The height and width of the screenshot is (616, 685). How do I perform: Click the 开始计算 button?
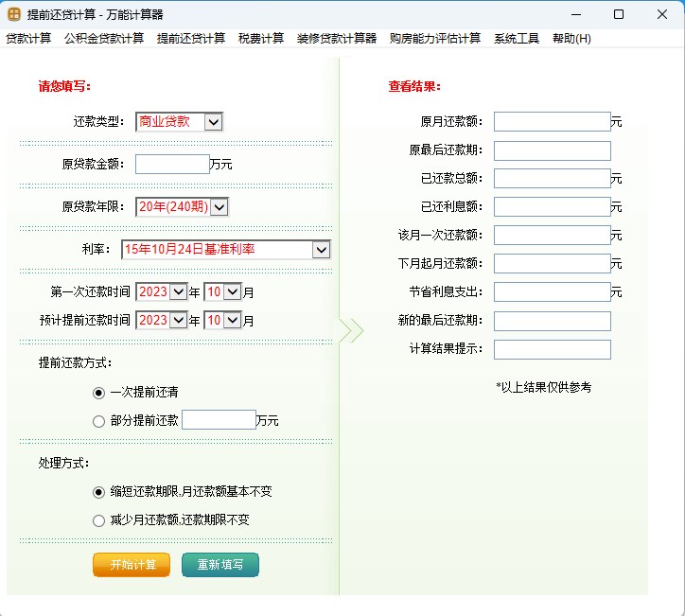coord(132,565)
